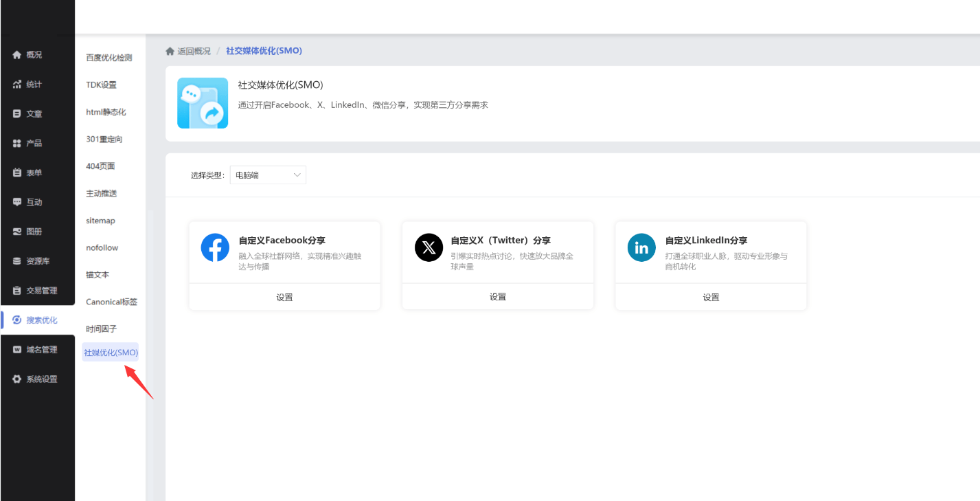Open 资源库 via its database icon
Image resolution: width=980 pixels, height=501 pixels.
tap(17, 261)
